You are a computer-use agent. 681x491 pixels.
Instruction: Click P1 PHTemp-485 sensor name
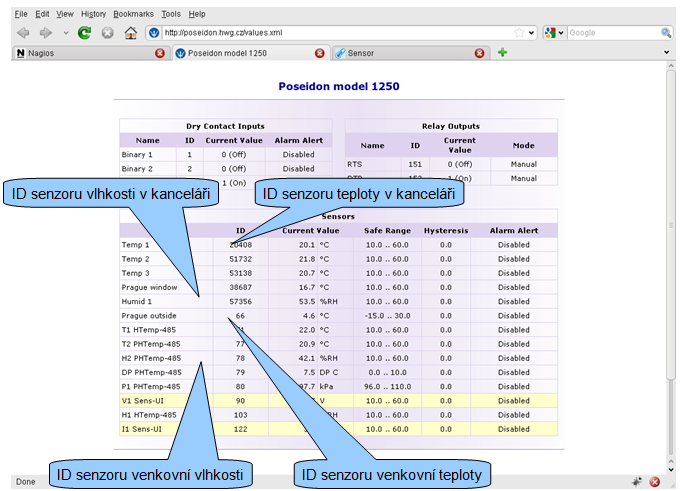coord(151,386)
